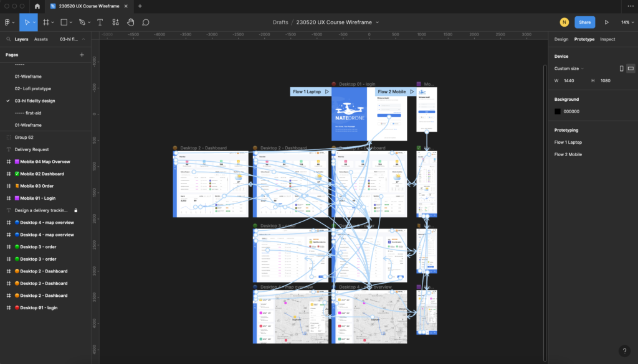Click the Home icon in tab bar
This screenshot has width=638, height=364.
(37, 6)
